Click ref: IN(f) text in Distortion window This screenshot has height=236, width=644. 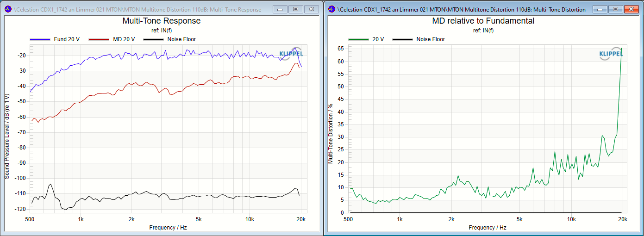(x=483, y=31)
